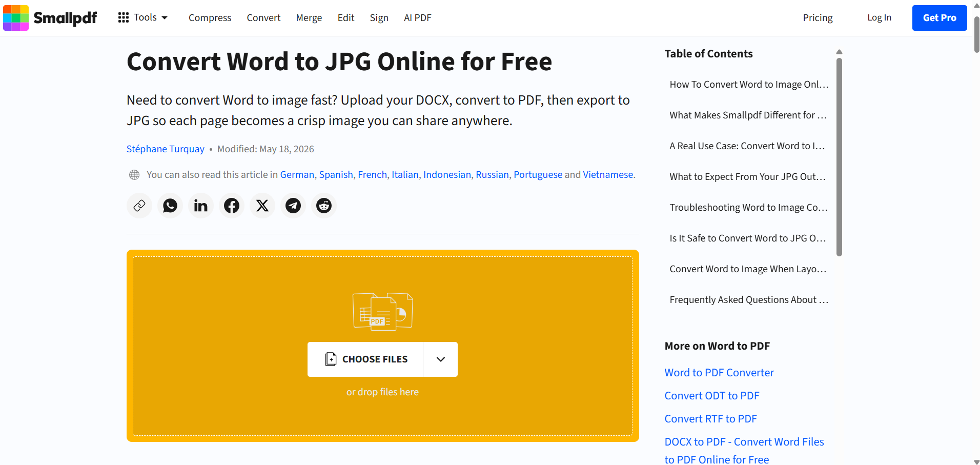The width and height of the screenshot is (980, 465).
Task: Click the 'Modified: May 18, 2026' date text
Action: pos(266,149)
